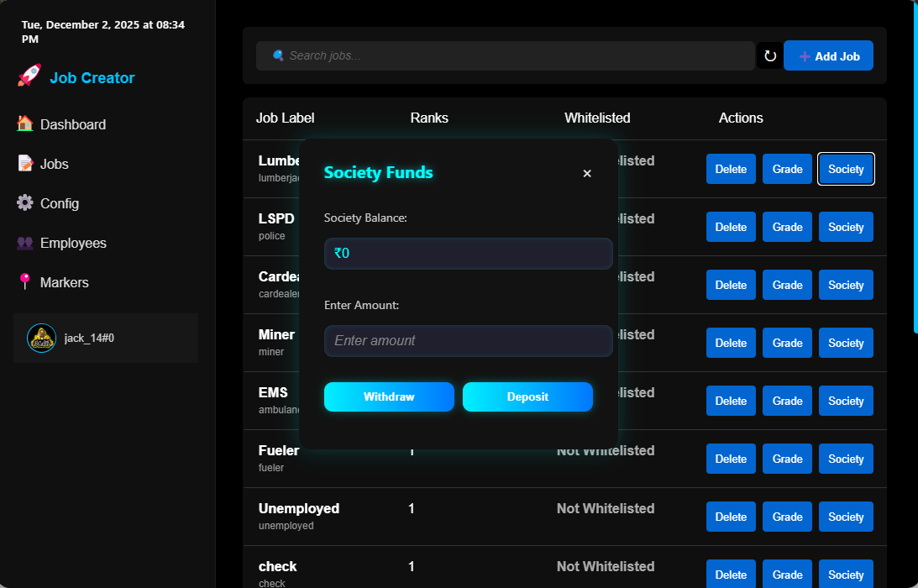The height and width of the screenshot is (588, 918).
Task: Click the Actions column header
Action: coord(741,118)
